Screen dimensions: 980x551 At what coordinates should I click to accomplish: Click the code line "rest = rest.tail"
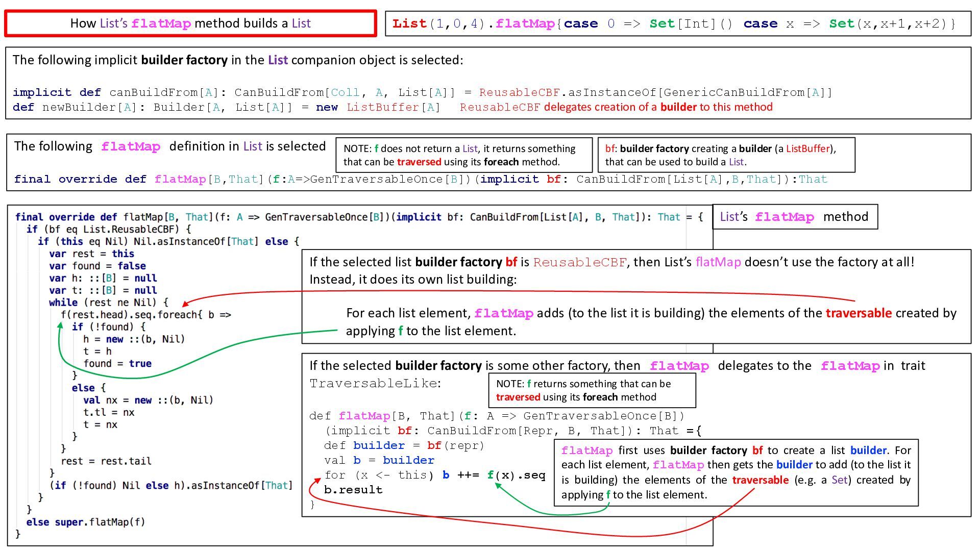pos(106,461)
